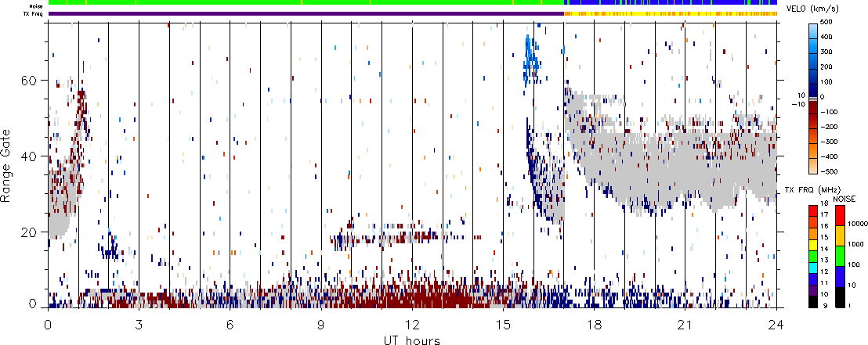This screenshot has width=868, height=345.
Task: Click the blue section of the Noise strip
Action: pos(671,2)
